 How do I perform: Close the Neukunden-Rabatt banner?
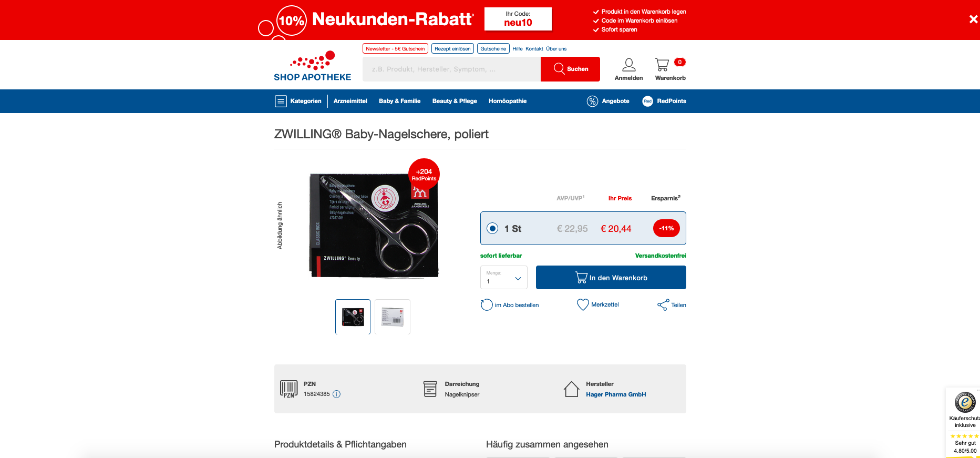click(973, 19)
